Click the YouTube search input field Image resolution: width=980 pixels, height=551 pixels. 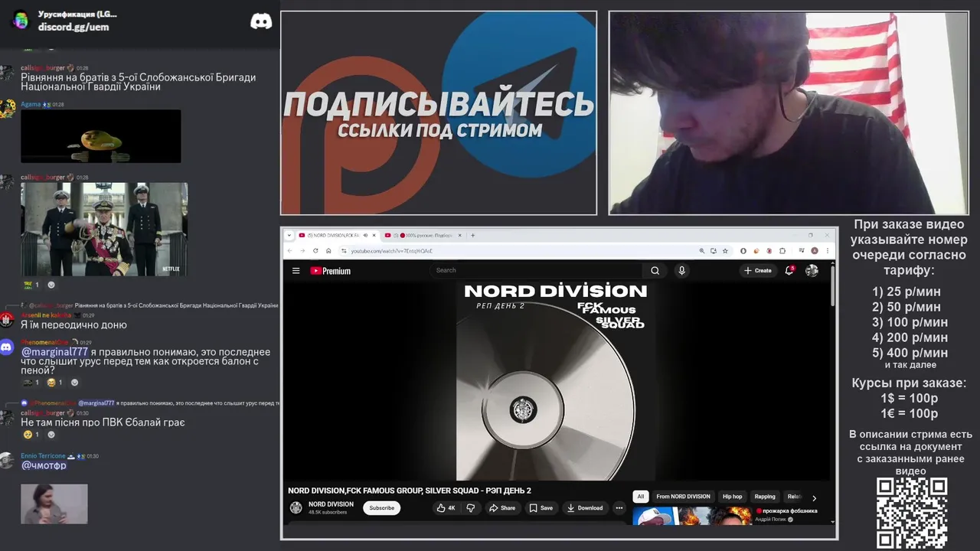click(537, 270)
